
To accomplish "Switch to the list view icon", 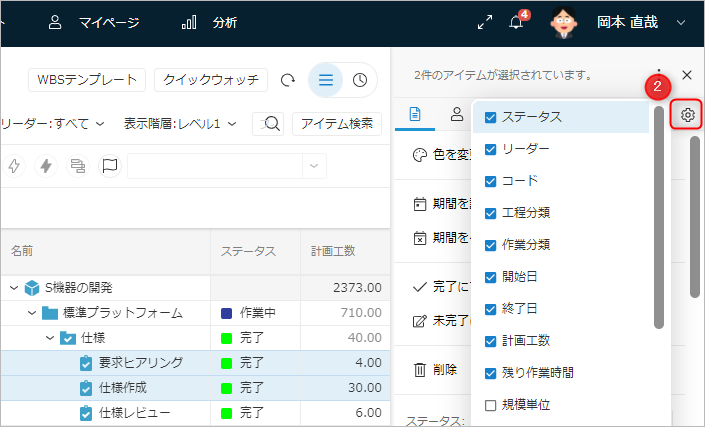I will point(325,80).
